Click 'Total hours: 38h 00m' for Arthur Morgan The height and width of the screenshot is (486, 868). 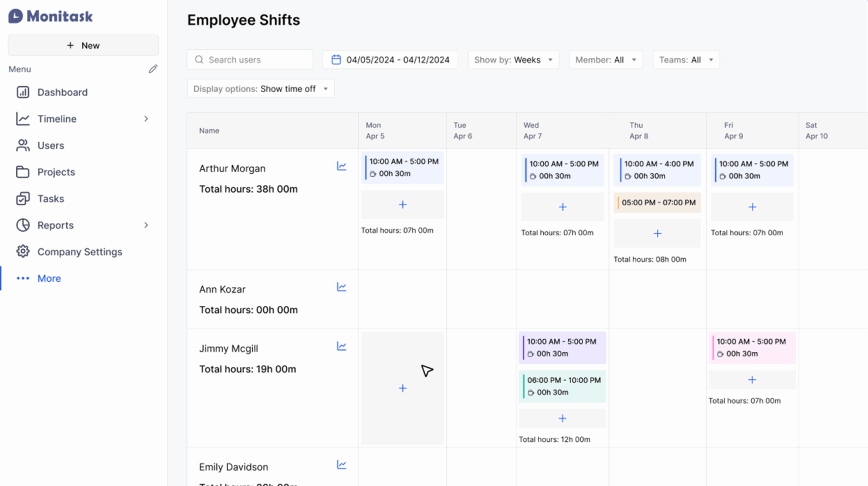coord(249,189)
